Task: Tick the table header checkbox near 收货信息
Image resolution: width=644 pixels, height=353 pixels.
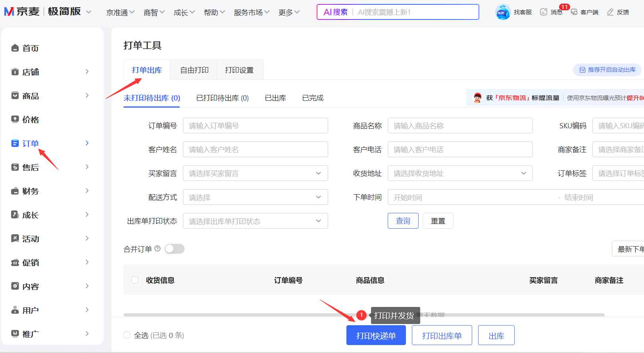Action: coord(135,280)
